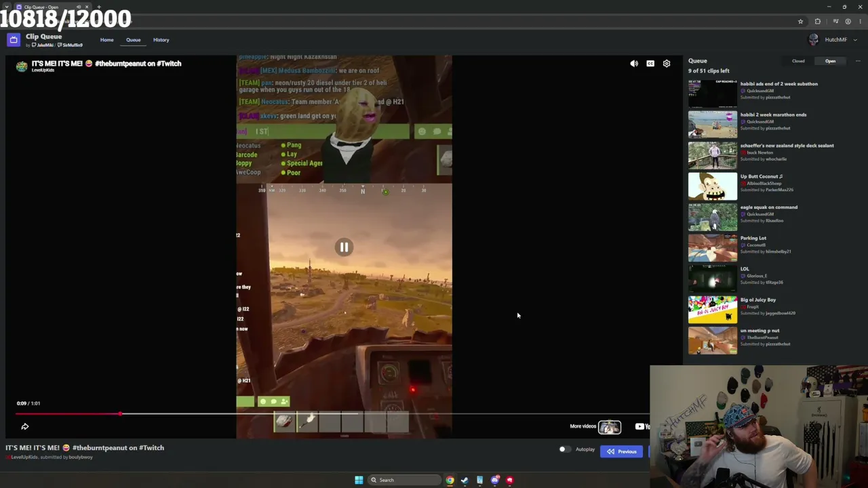Click the '9 of 51 clips left' counter
Viewport: 868px width, 488px height.
click(709, 70)
